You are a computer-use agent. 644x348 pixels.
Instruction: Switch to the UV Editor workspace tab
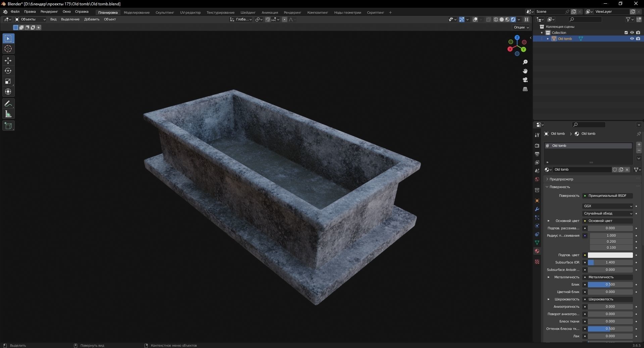click(190, 12)
